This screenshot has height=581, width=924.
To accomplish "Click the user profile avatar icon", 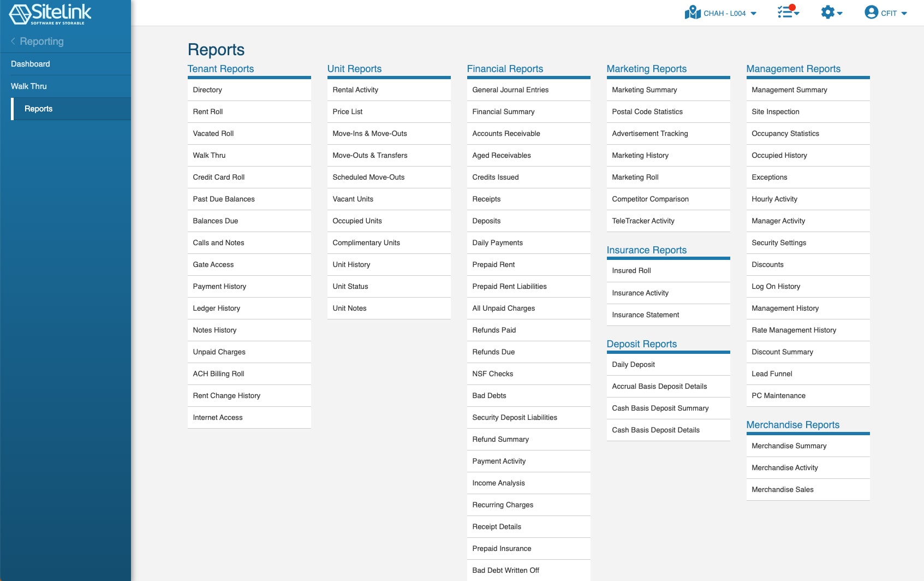I will pyautogui.click(x=871, y=13).
